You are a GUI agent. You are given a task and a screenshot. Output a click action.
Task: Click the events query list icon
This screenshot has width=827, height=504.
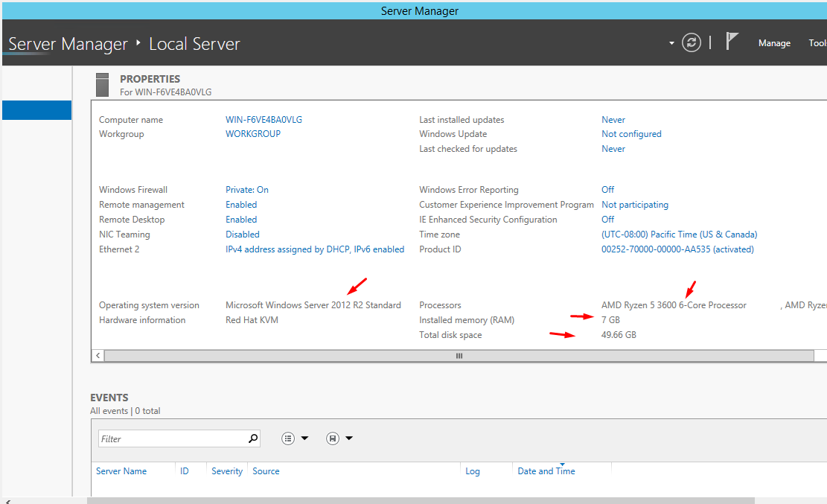tap(288, 438)
